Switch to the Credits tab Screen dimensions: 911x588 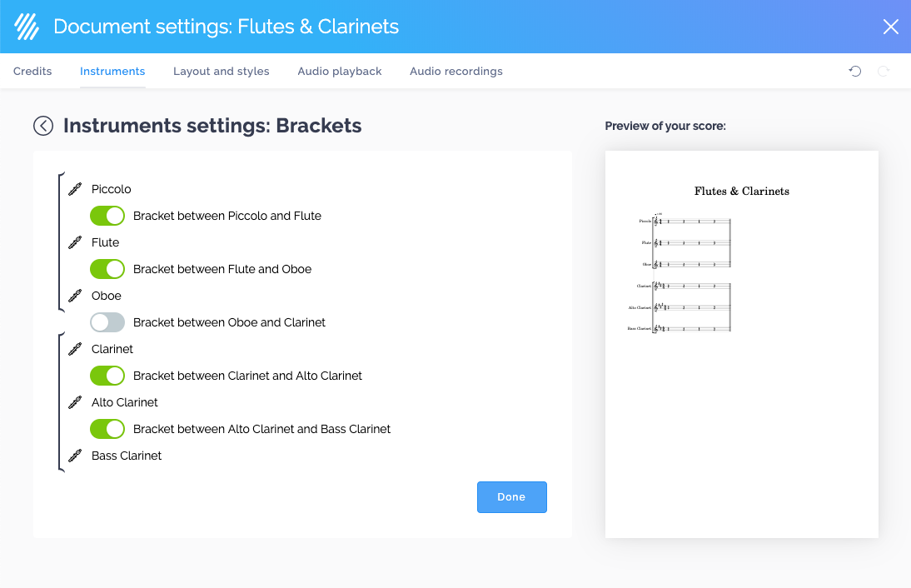click(x=32, y=71)
